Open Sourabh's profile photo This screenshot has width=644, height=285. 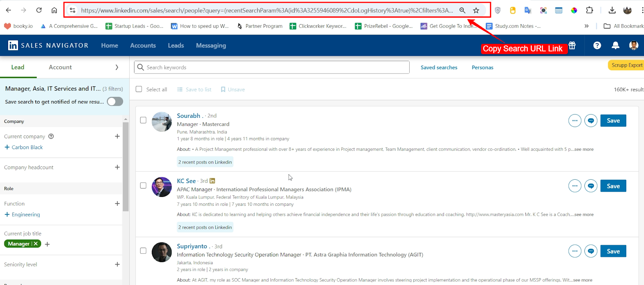[x=162, y=122]
